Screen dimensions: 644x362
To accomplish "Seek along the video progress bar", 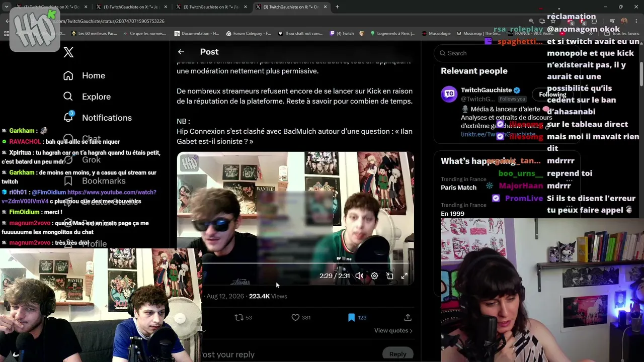I will coord(306,263).
